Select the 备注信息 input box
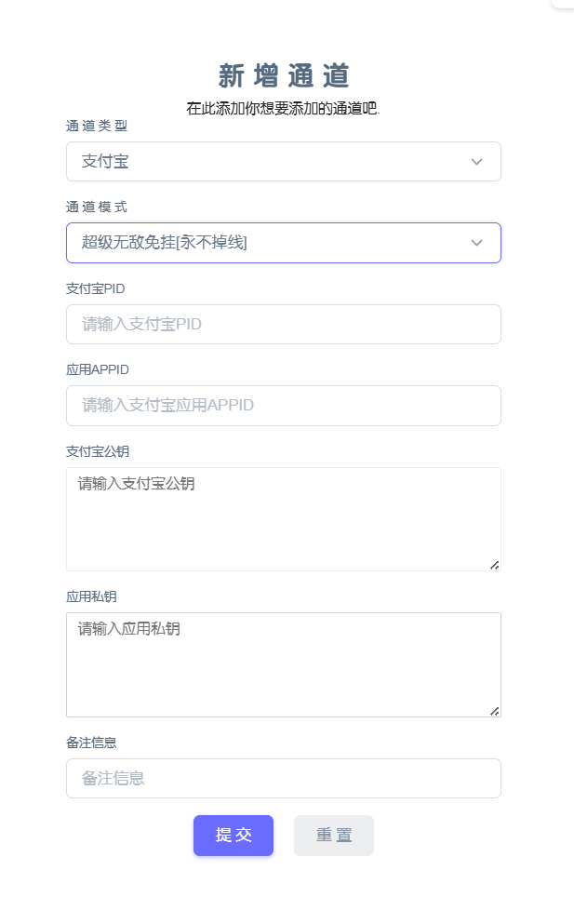 coord(283,778)
